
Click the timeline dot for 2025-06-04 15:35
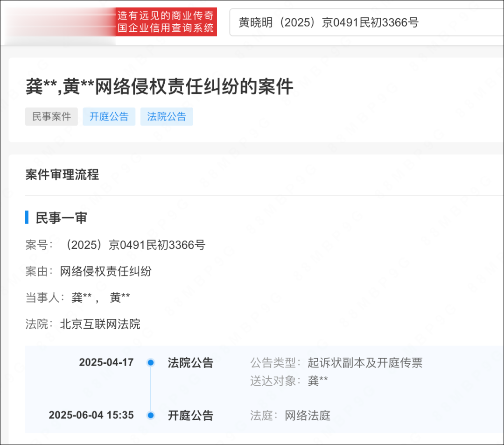point(150,416)
